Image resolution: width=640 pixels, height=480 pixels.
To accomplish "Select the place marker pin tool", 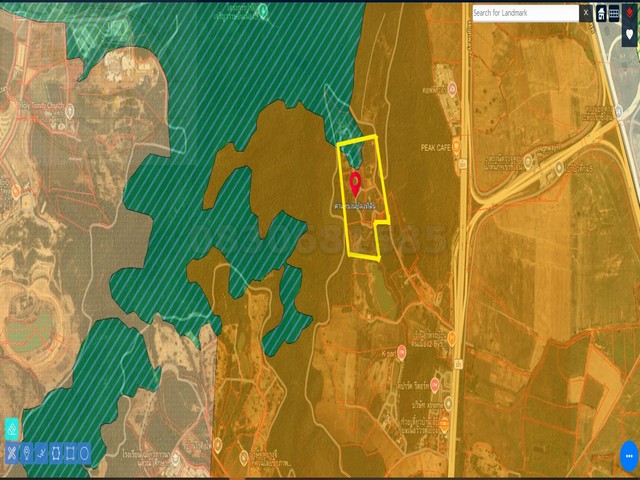I will [26, 453].
